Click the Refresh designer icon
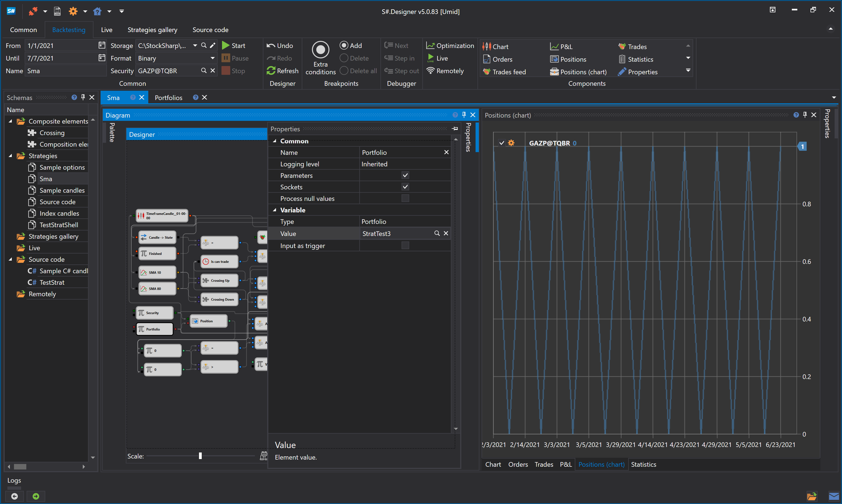The image size is (842, 504). [271, 71]
